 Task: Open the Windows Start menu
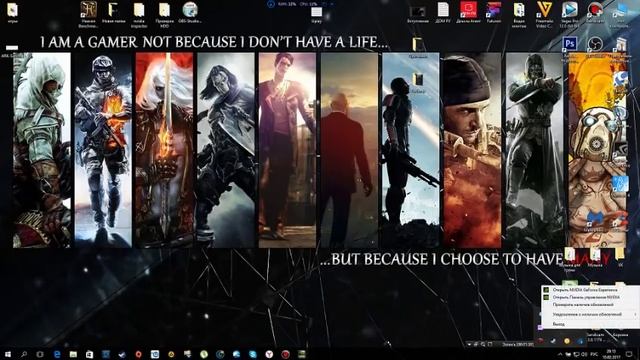coord(8,354)
